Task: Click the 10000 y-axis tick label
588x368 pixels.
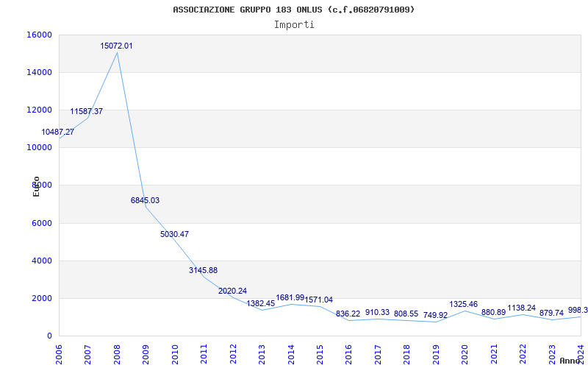Action: coord(40,148)
